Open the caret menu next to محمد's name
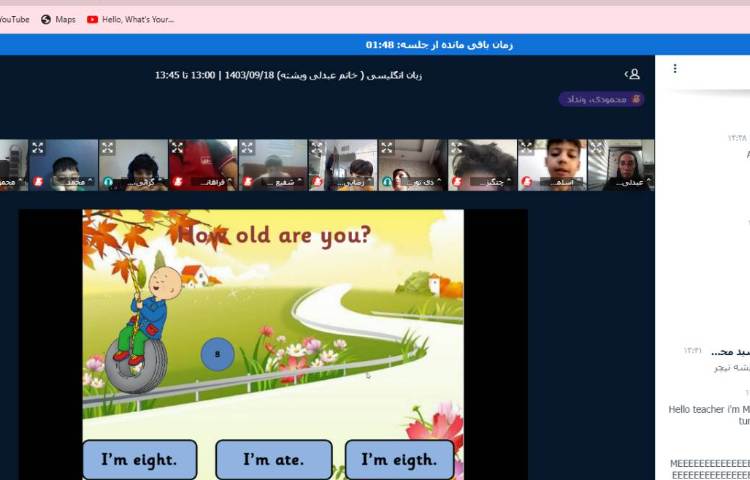750x480 pixels. 90,181
